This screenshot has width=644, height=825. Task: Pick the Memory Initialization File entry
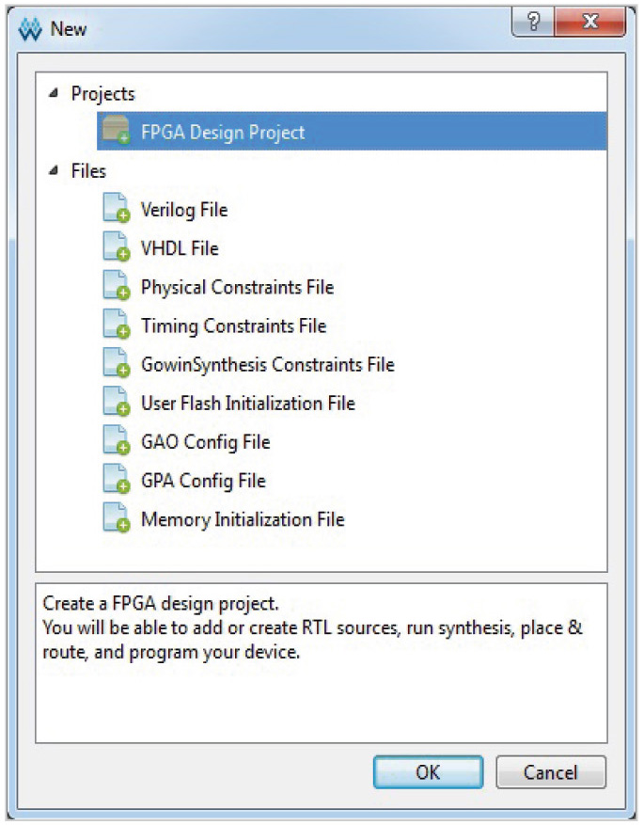point(243,519)
